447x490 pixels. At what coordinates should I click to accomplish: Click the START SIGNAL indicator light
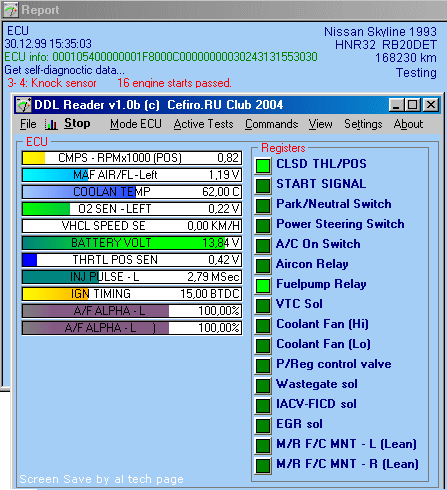263,186
